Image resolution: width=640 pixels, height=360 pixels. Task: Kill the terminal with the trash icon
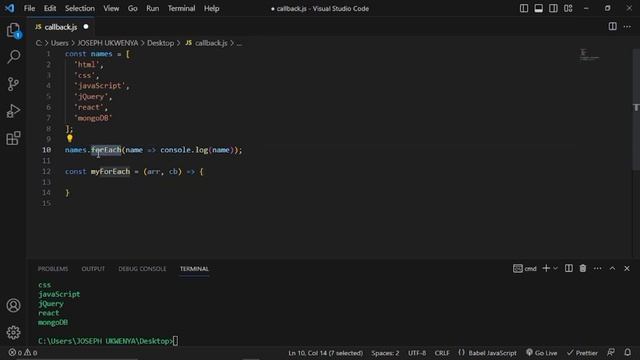pyautogui.click(x=583, y=268)
